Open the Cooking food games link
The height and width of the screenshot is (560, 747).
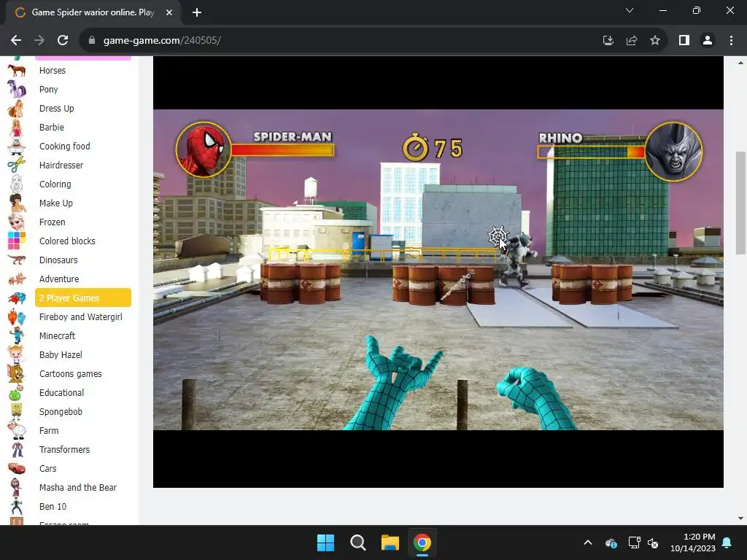[x=65, y=146]
